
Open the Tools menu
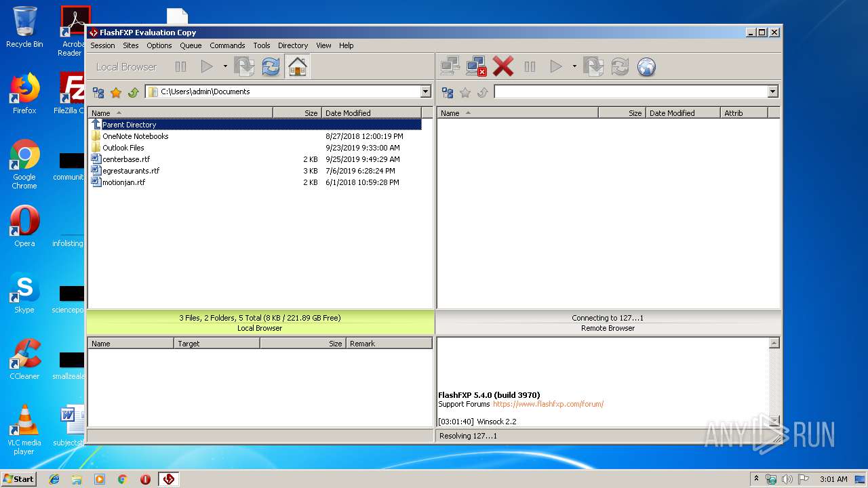262,45
